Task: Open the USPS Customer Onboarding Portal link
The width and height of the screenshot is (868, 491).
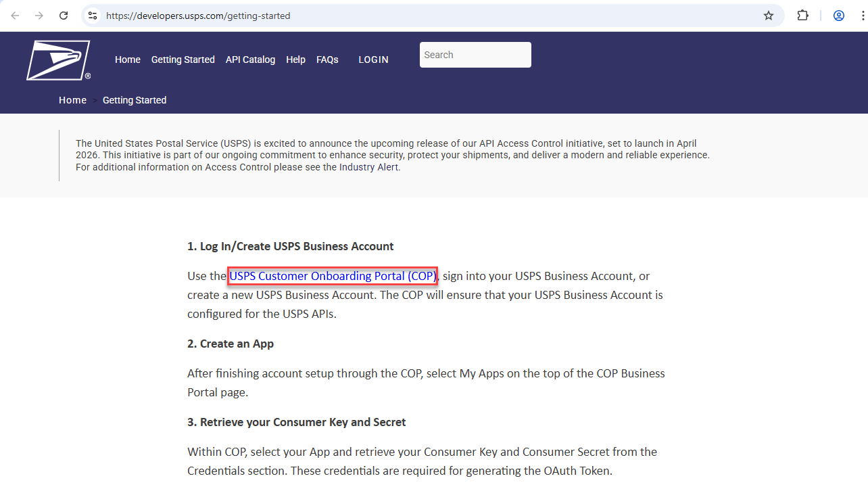Action: [332, 276]
